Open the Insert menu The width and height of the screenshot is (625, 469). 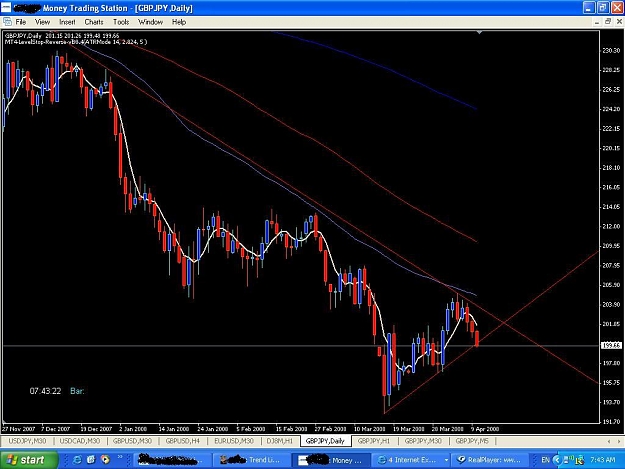[x=67, y=22]
